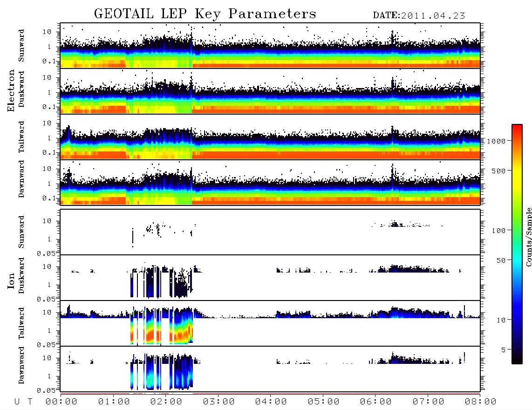Click the dark blue bottom of the colorbar
The height and width of the screenshot is (410, 532).
517,353
